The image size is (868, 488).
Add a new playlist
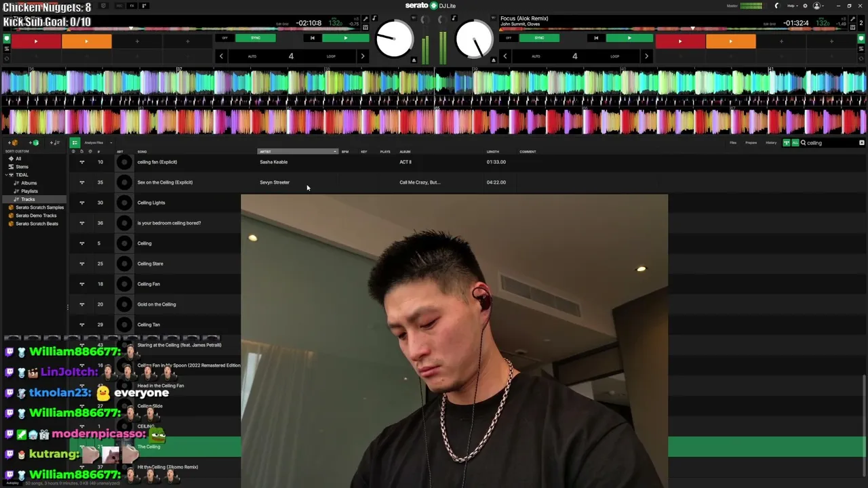point(54,143)
